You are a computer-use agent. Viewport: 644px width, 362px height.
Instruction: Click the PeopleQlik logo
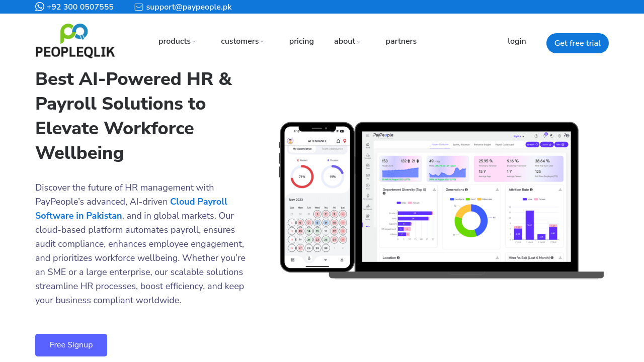tap(75, 41)
